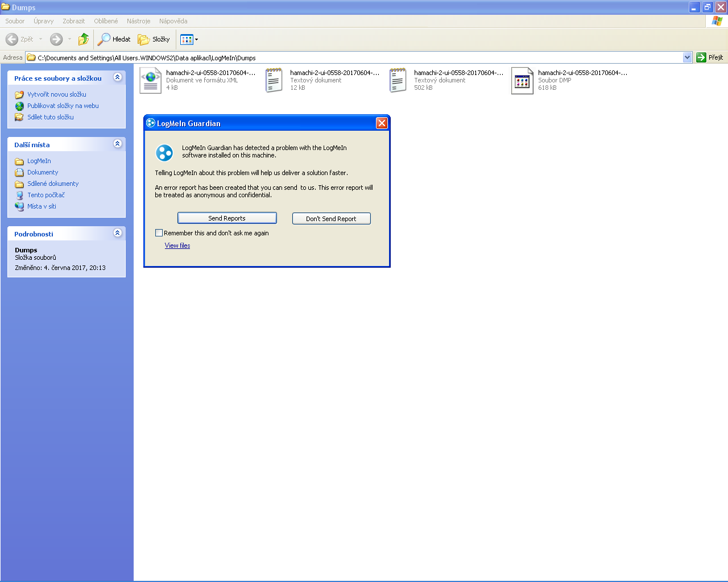Click the bold Dumps name in Podrobnosti

point(26,250)
